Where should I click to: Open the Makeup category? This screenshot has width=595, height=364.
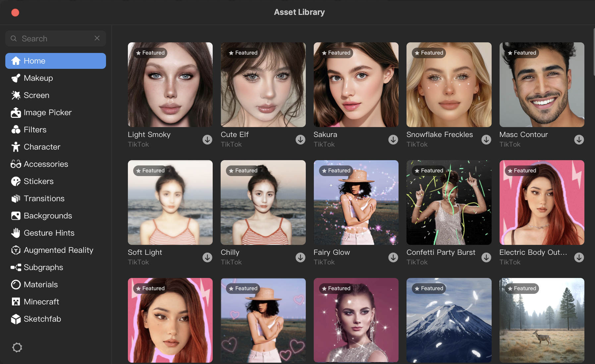(x=56, y=78)
